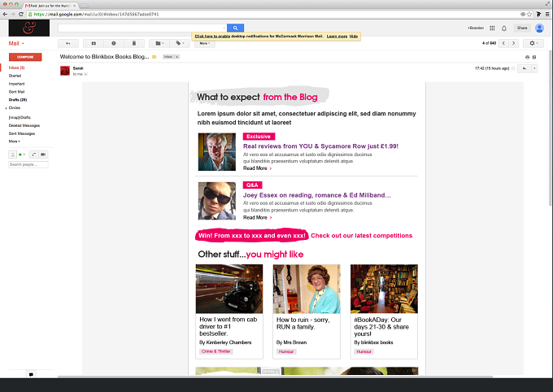Expand the Circles section
Image resolution: width=553 pixels, height=392 pixels.
pyautogui.click(x=7, y=108)
